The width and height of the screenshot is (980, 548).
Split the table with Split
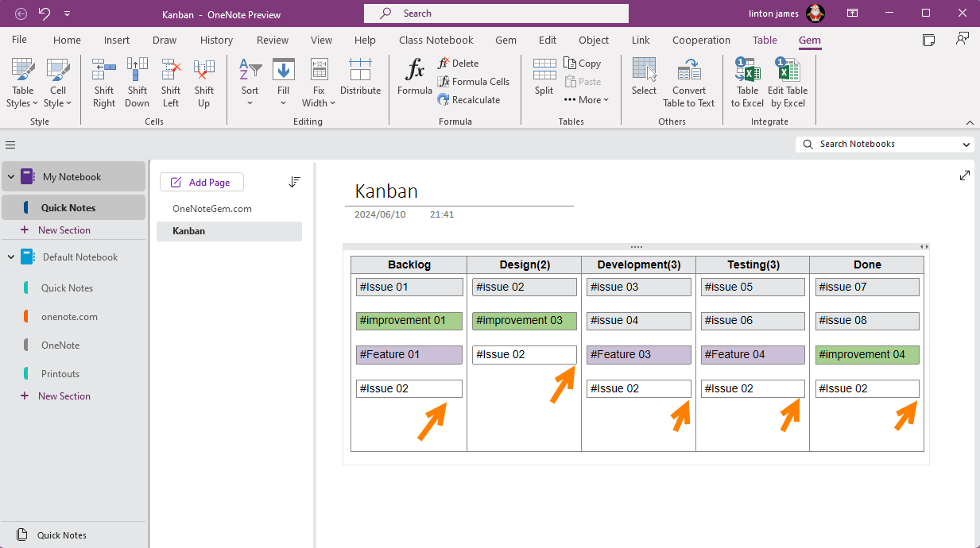pyautogui.click(x=544, y=77)
